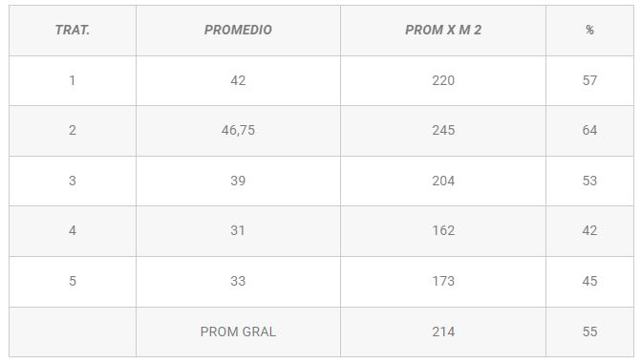Click the promedio value 39
Image resolution: width=641 pixels, height=364 pixels.
[238, 181]
